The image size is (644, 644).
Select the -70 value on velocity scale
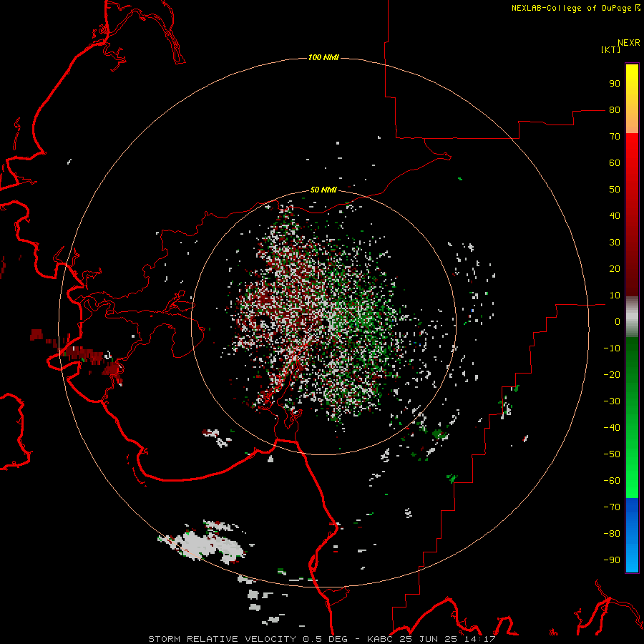click(612, 507)
